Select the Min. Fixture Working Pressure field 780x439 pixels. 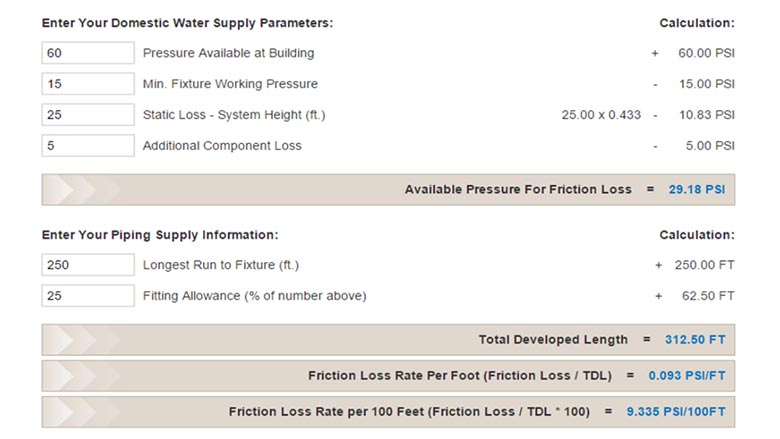click(x=88, y=84)
